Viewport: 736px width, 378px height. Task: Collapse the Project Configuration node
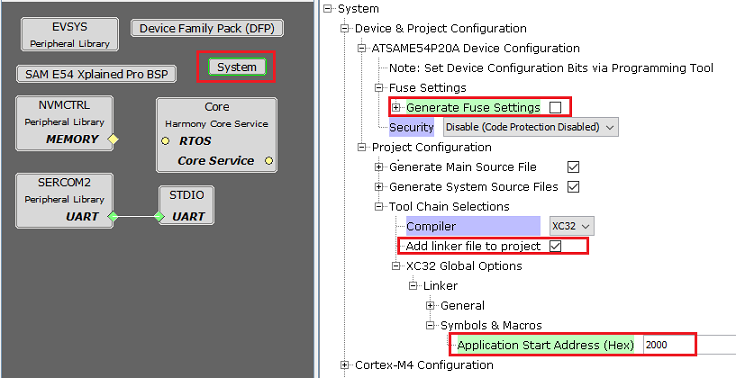coord(361,147)
